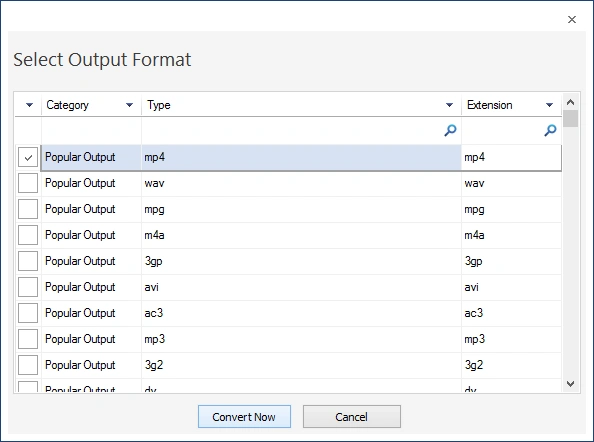Close the Select Output Format dialog
594x442 pixels.
pos(572,20)
